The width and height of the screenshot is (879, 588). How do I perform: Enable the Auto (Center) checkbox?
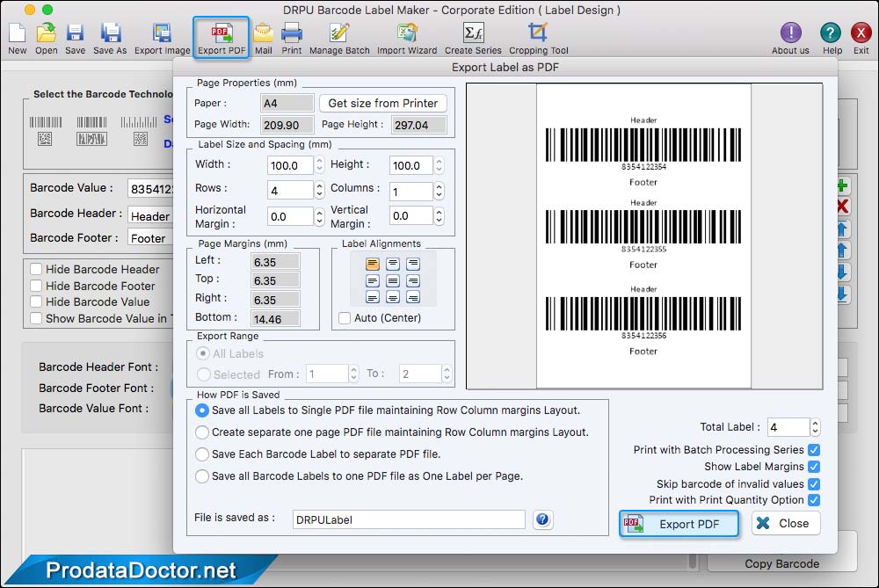tap(345, 318)
